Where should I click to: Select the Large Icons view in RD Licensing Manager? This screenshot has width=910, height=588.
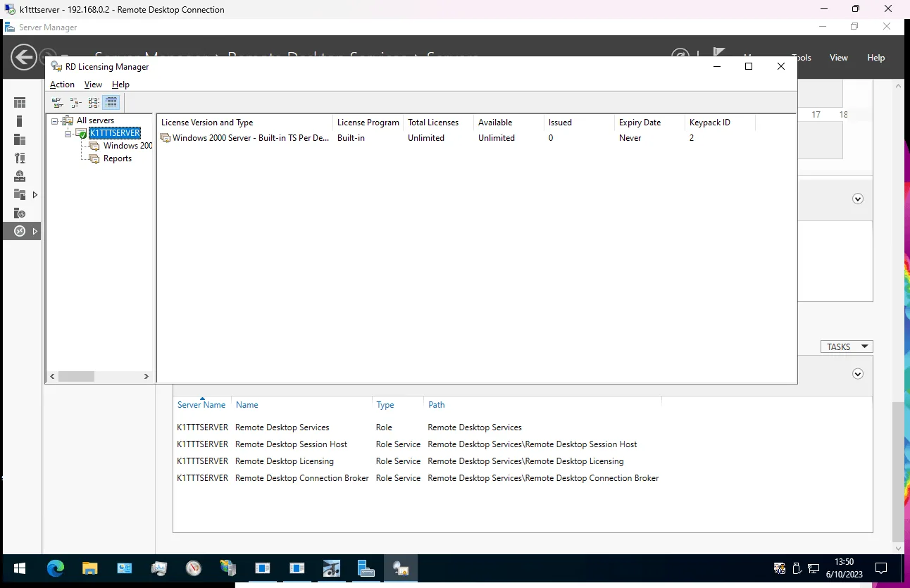57,102
